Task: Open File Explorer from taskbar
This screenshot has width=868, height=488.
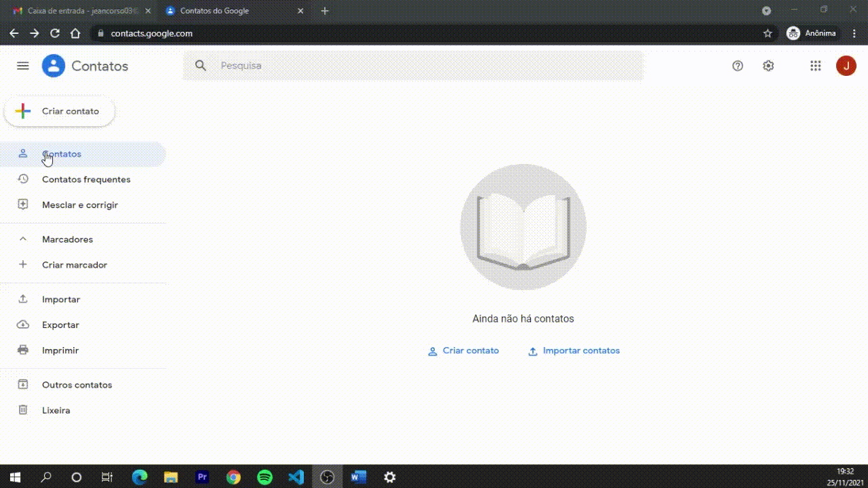Action: click(171, 477)
